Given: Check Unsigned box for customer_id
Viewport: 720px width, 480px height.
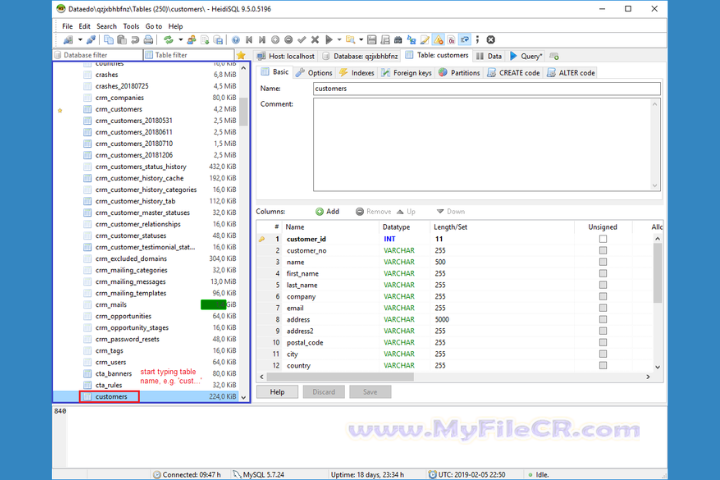Looking at the screenshot, I should pos(603,239).
